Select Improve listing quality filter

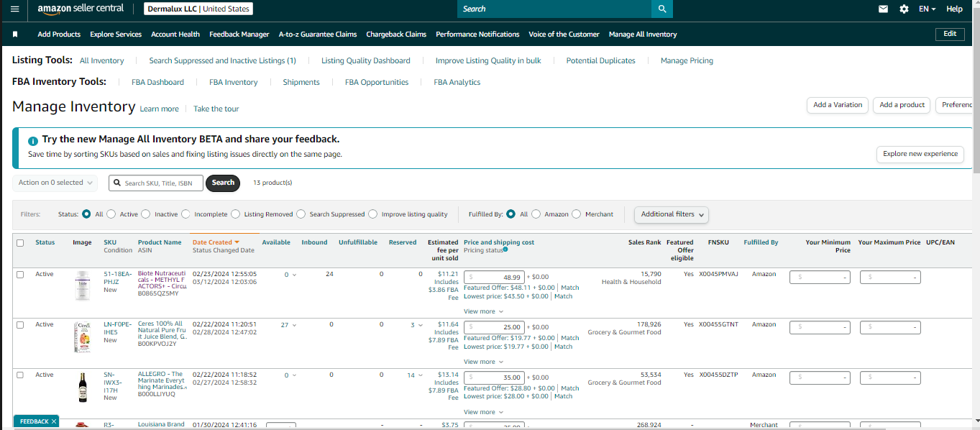(x=373, y=214)
